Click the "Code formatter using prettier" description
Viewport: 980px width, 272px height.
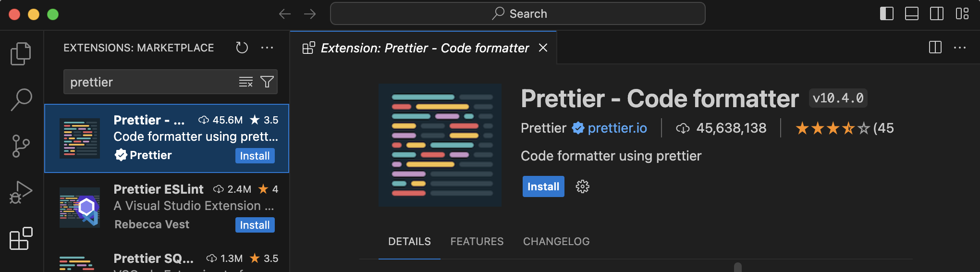(x=611, y=156)
